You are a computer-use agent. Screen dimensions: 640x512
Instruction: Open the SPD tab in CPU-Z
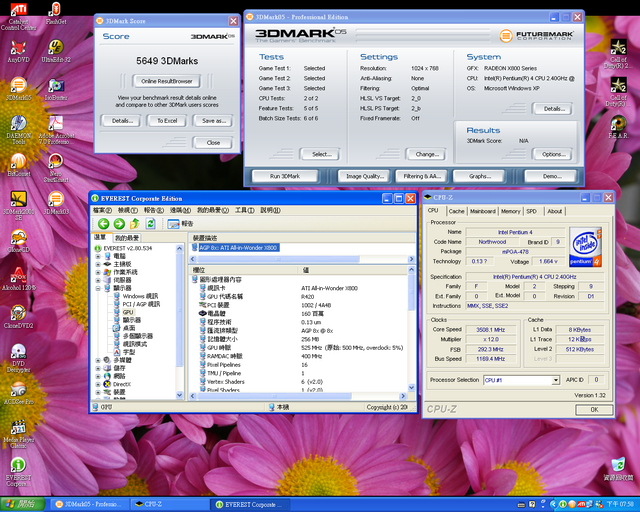click(x=531, y=211)
